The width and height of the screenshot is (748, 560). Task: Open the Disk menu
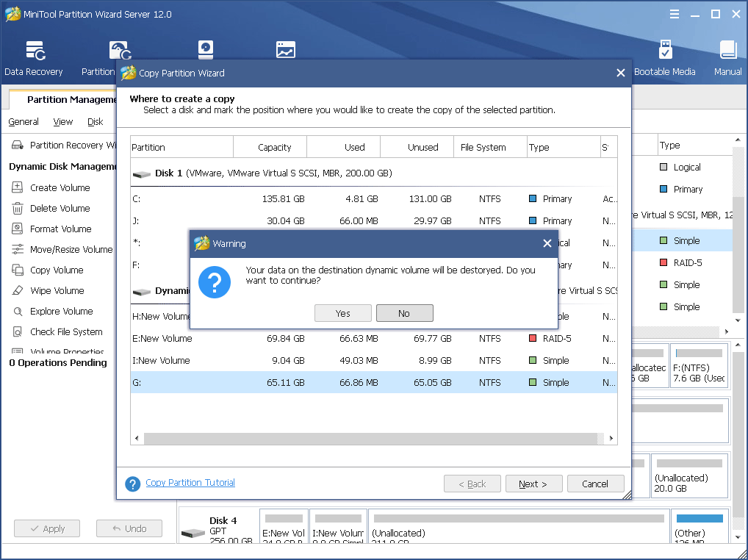click(95, 122)
